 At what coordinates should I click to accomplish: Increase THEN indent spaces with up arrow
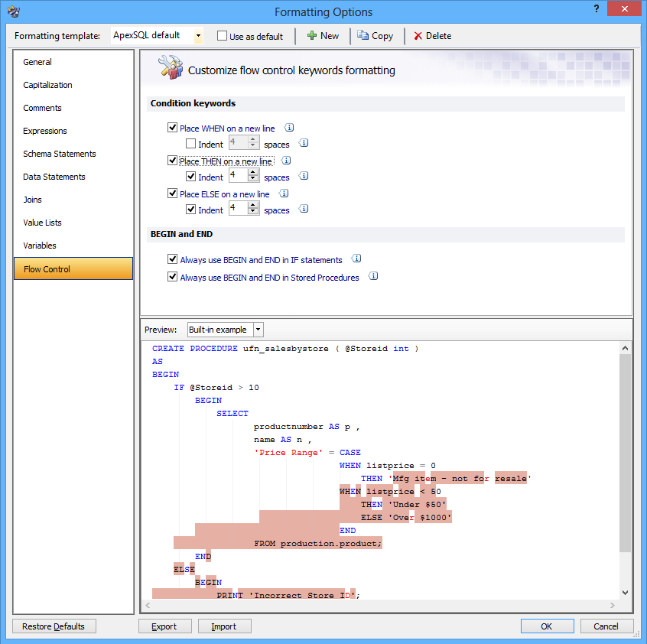pos(253,172)
